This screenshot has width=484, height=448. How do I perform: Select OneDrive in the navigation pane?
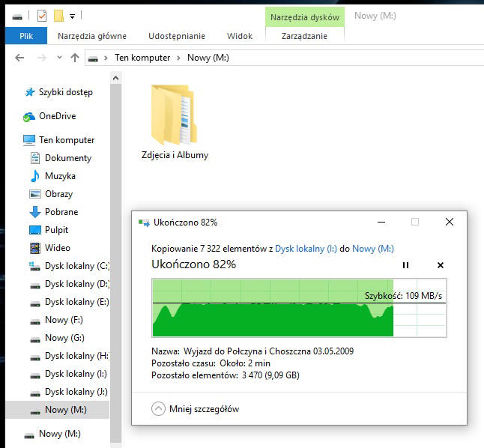point(58,116)
